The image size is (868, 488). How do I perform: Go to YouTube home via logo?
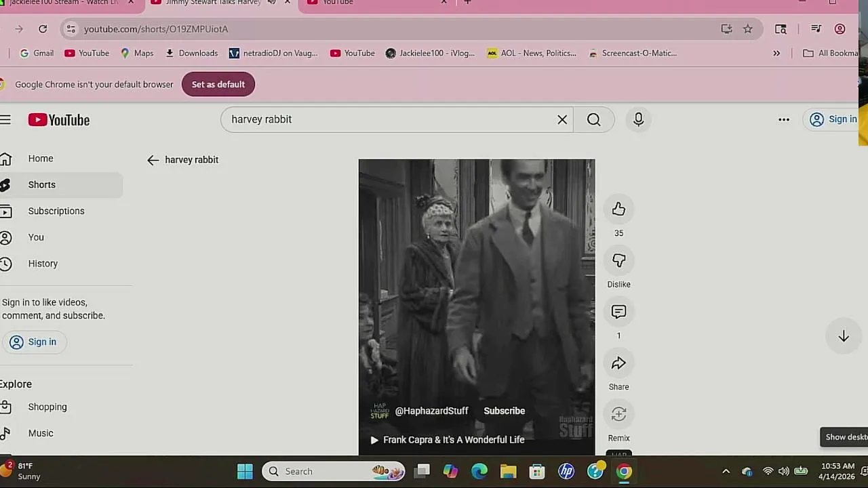point(59,120)
